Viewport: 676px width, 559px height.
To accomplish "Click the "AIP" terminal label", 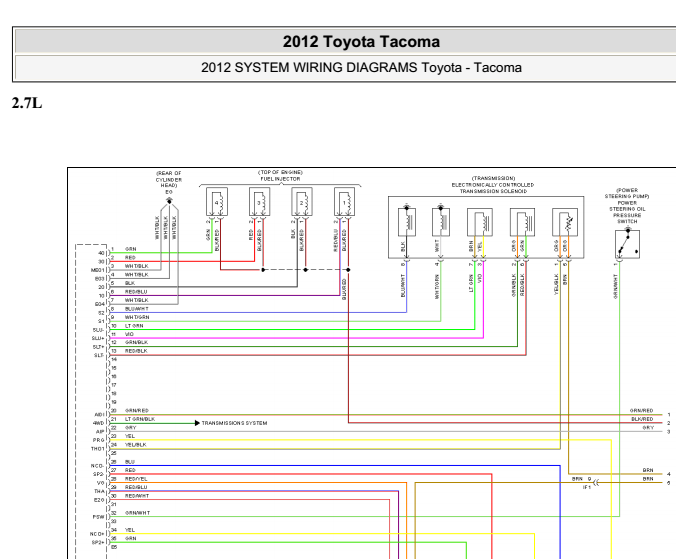I will [100, 432].
